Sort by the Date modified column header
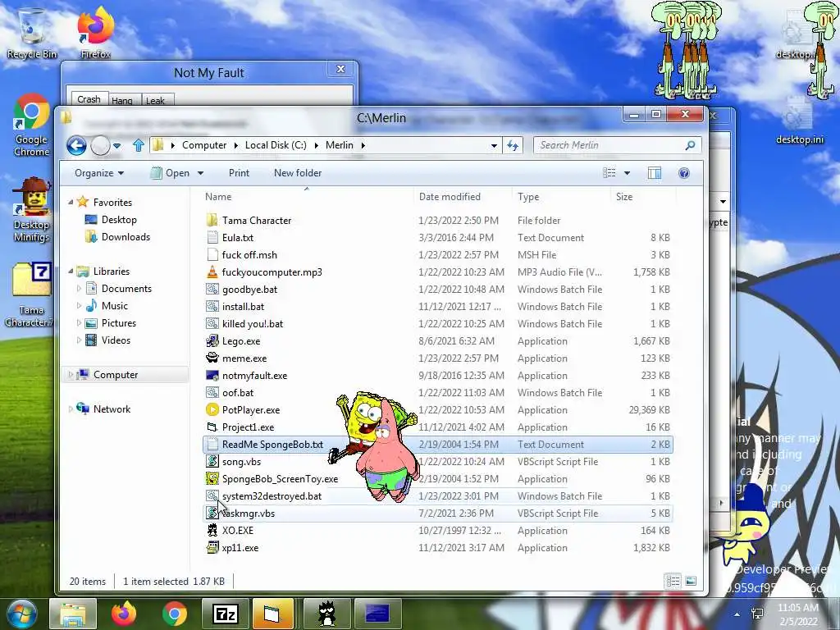Viewport: 840px width, 630px height. point(463,197)
